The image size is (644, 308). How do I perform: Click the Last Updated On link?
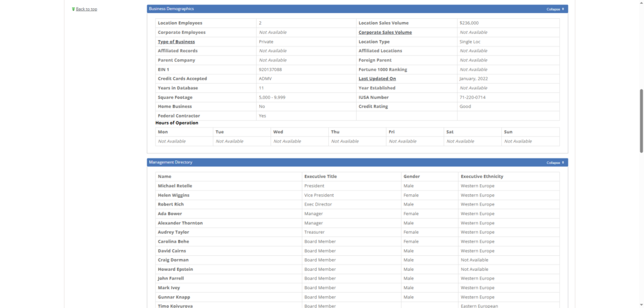(x=377, y=79)
